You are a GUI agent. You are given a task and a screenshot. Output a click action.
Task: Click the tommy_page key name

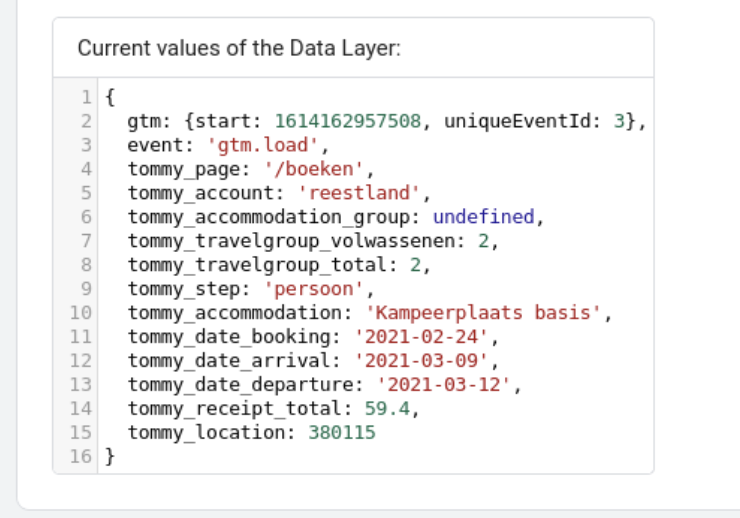pyautogui.click(x=183, y=169)
